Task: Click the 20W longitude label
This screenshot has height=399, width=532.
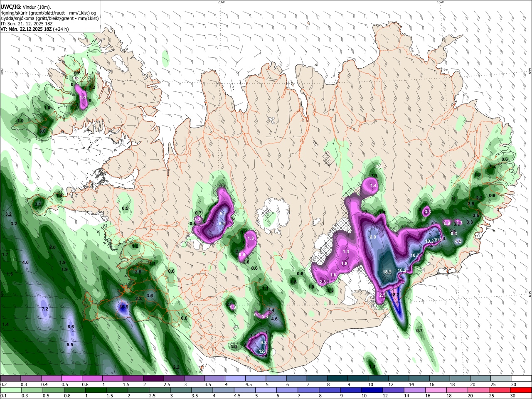Action: pos(221,2)
